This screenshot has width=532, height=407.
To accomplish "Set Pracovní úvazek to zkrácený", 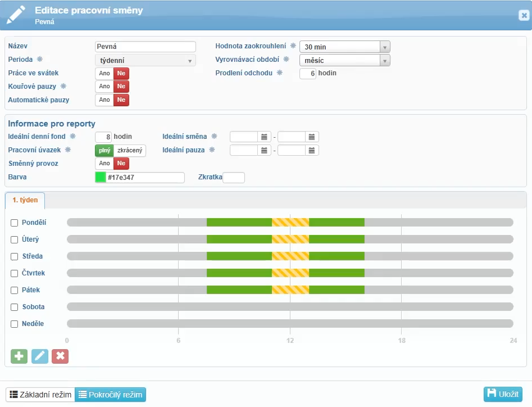I will (130, 150).
